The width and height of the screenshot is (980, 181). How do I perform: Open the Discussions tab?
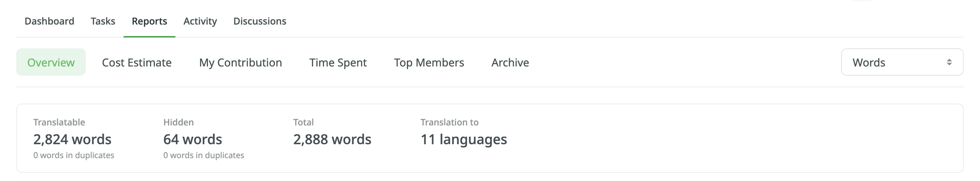point(259,21)
